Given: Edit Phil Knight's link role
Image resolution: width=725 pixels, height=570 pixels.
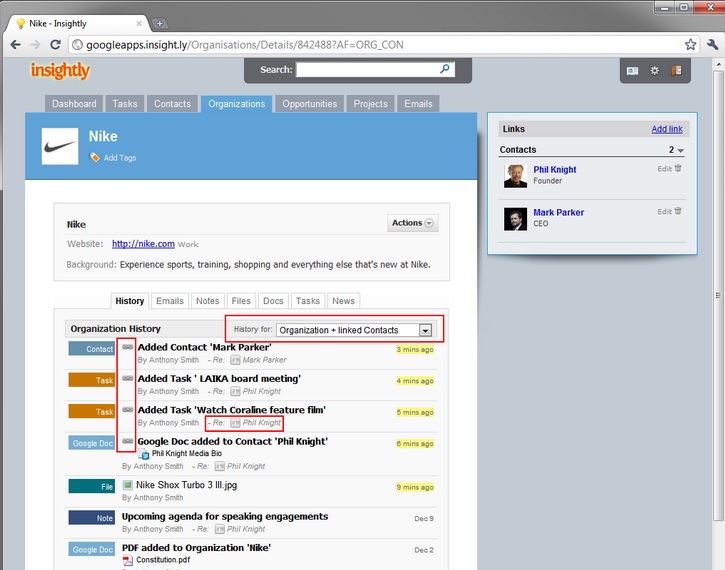Looking at the screenshot, I should point(664,169).
